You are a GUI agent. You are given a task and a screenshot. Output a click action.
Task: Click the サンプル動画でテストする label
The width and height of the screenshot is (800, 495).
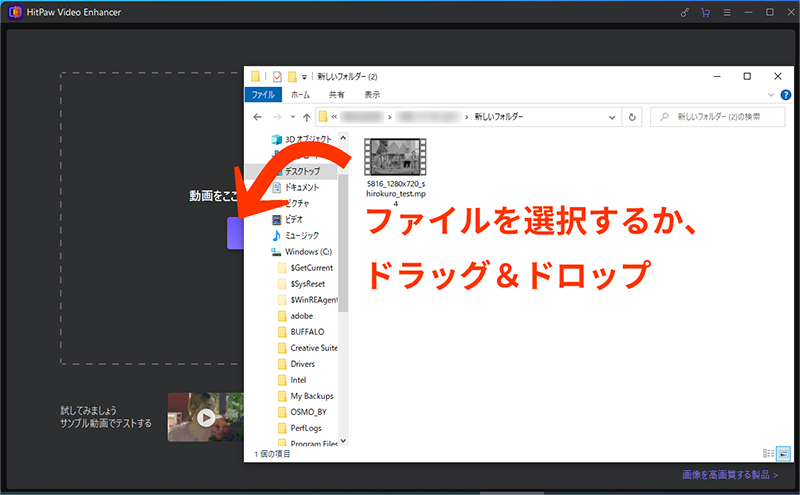[106, 424]
